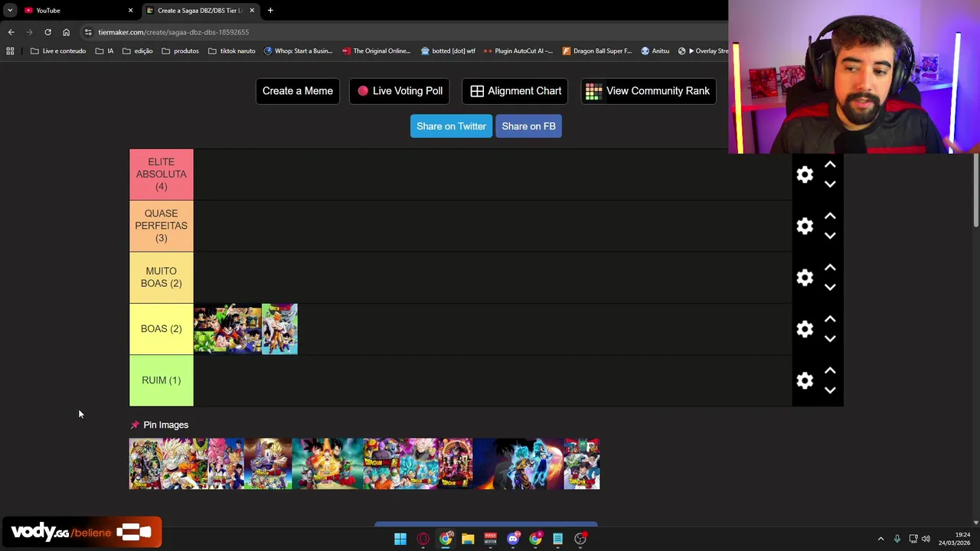
Task: Show hidden system tray icons
Action: 880,539
